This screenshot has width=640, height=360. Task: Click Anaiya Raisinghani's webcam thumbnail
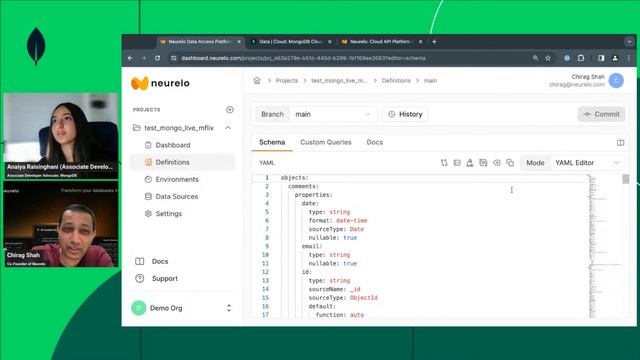[x=61, y=136]
